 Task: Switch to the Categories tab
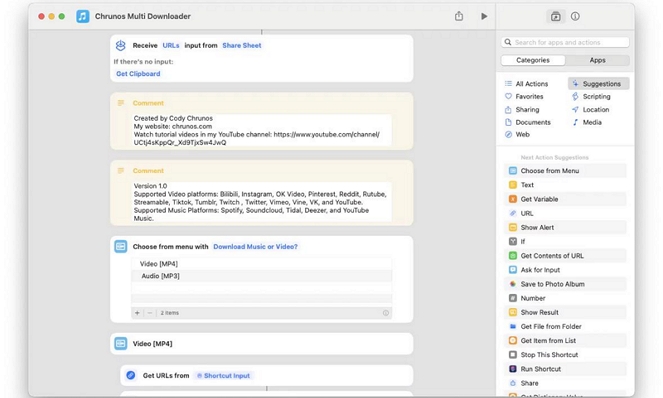tap(533, 60)
